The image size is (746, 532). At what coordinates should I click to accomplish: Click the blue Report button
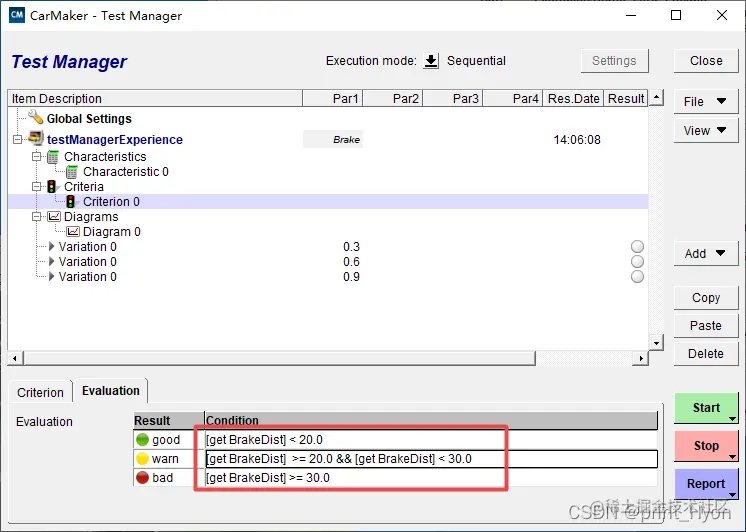[x=706, y=484]
